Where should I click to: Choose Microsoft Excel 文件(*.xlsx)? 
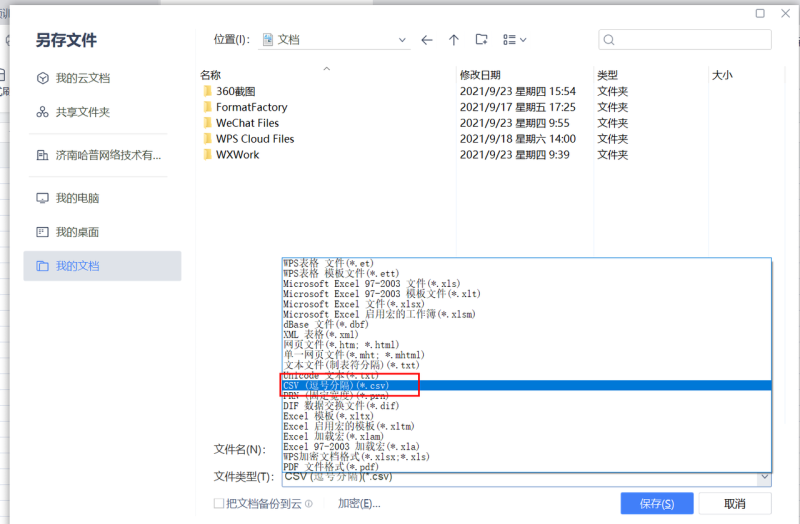point(527,304)
